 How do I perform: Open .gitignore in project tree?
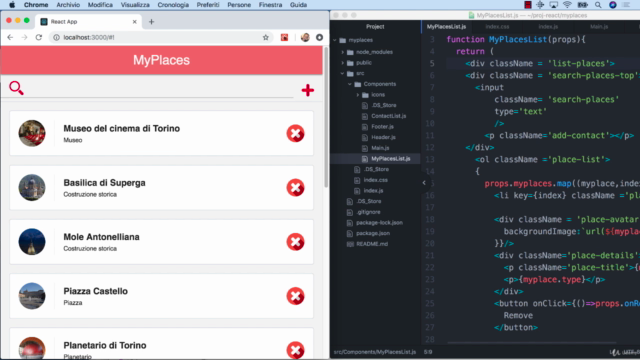(x=368, y=212)
